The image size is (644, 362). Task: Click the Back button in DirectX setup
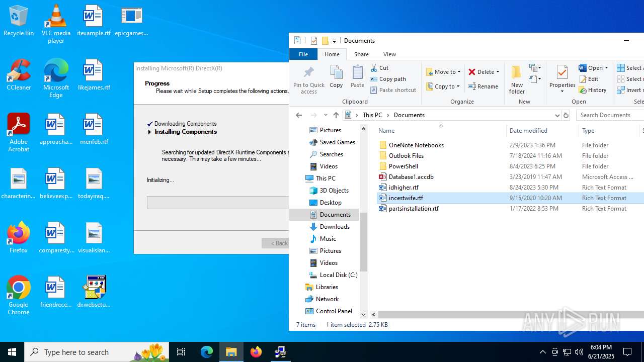275,243
